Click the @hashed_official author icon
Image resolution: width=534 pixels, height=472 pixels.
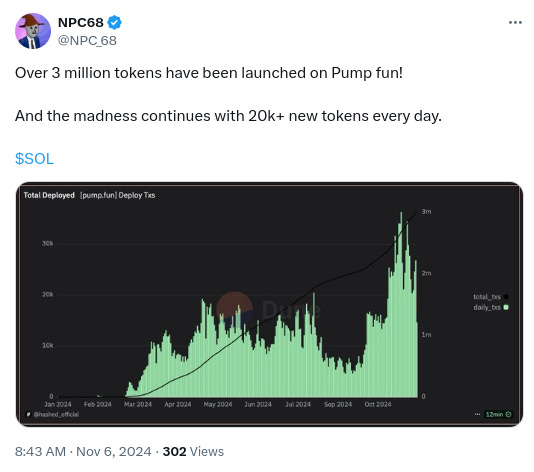coord(29,414)
